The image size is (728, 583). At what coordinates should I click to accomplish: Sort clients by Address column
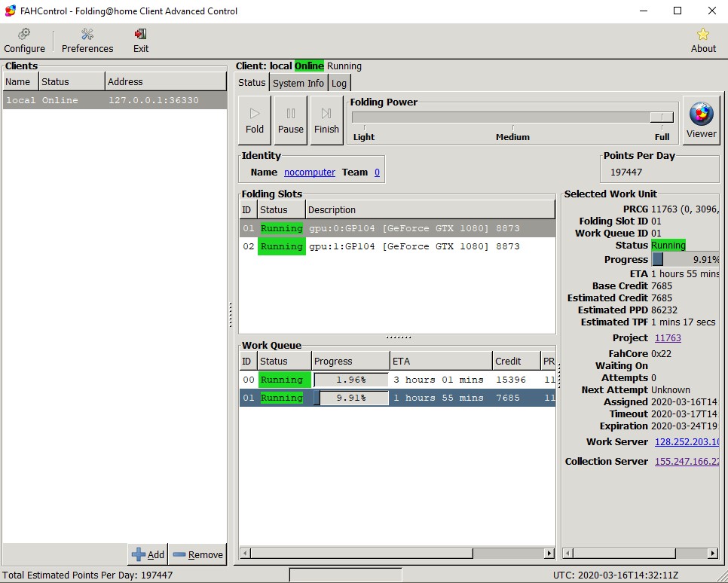pyautogui.click(x=166, y=81)
